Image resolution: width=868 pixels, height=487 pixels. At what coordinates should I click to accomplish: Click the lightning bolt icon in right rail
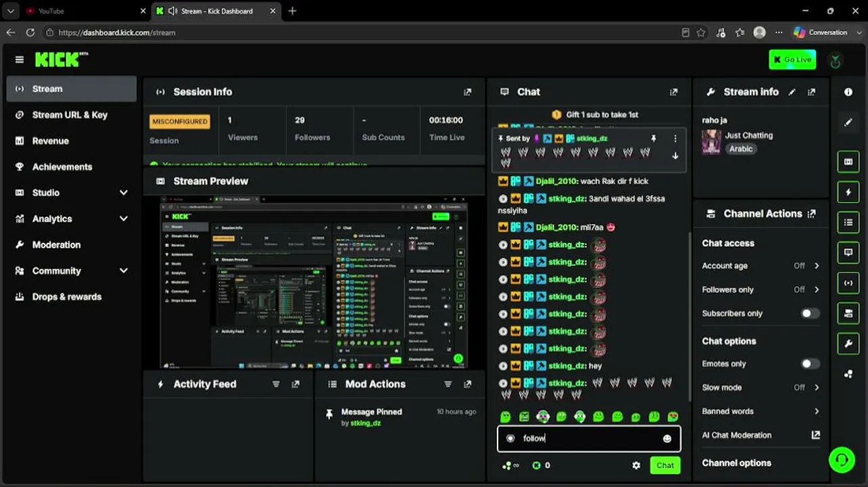pos(848,192)
